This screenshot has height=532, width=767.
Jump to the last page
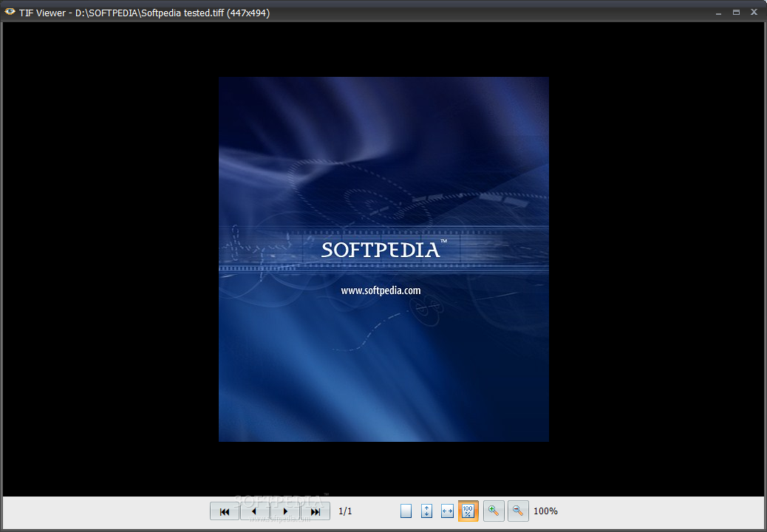coord(316,511)
